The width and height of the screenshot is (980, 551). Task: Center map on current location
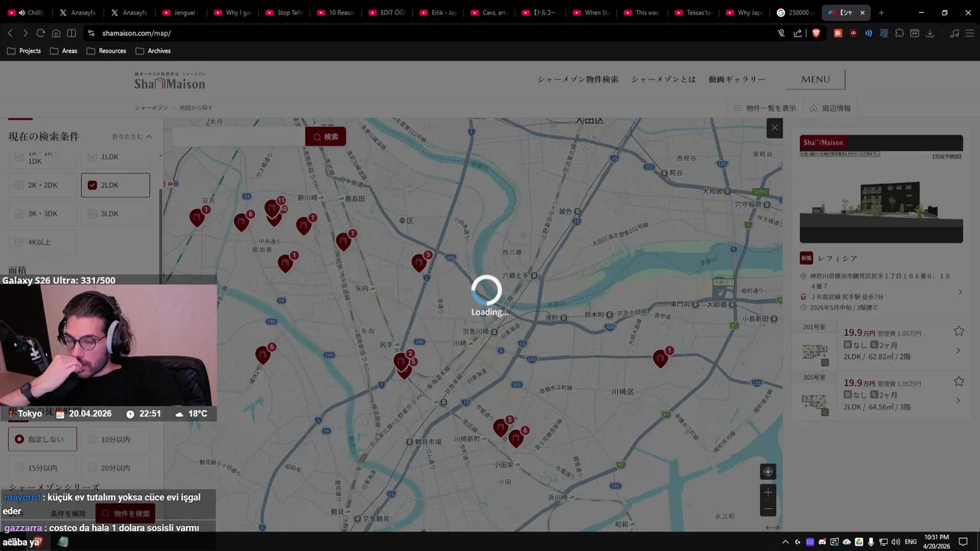click(x=768, y=471)
